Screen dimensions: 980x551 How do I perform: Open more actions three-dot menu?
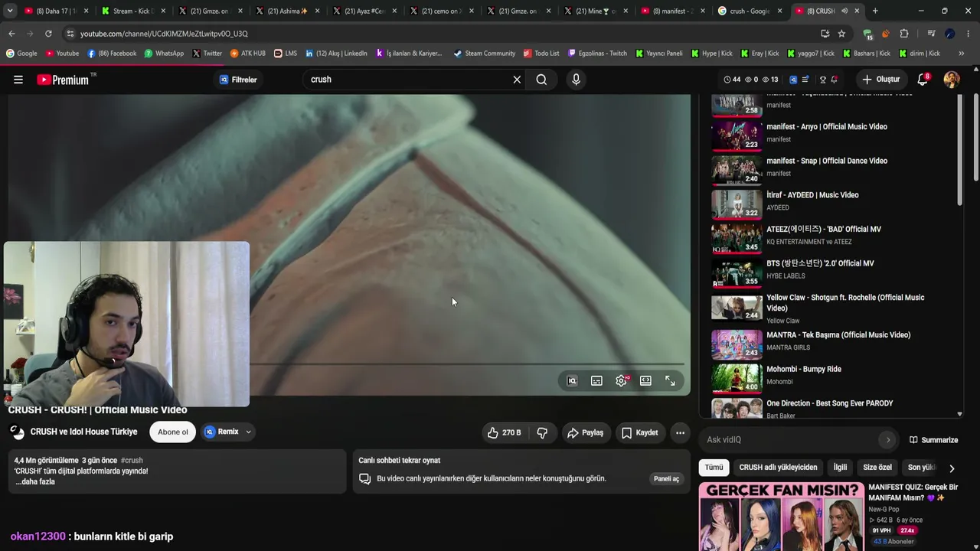tap(680, 432)
